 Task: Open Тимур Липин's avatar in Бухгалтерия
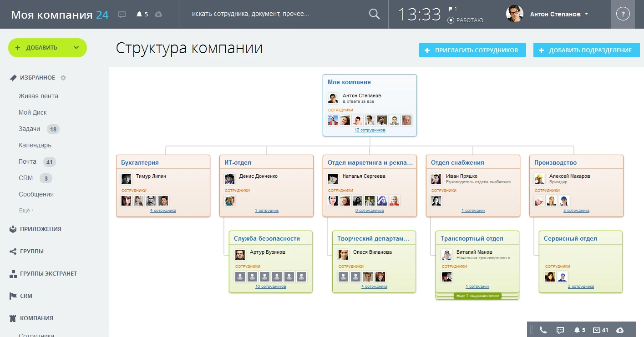click(x=126, y=179)
